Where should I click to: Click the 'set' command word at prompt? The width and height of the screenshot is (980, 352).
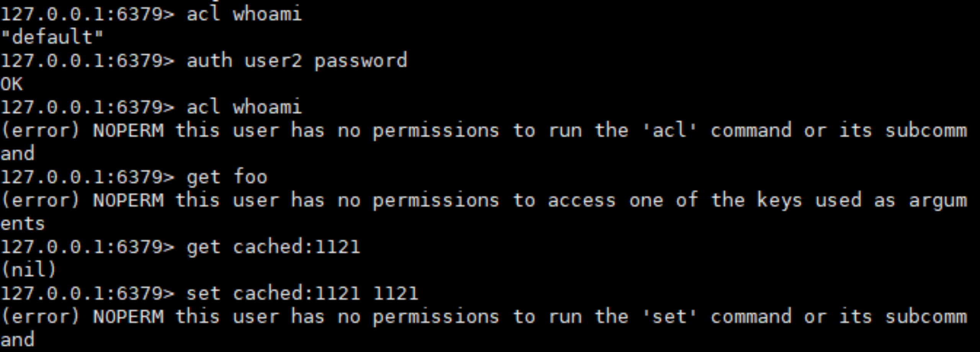[x=203, y=294]
